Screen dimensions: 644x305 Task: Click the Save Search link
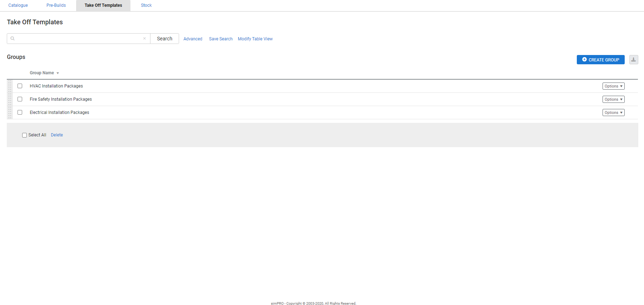point(221,39)
